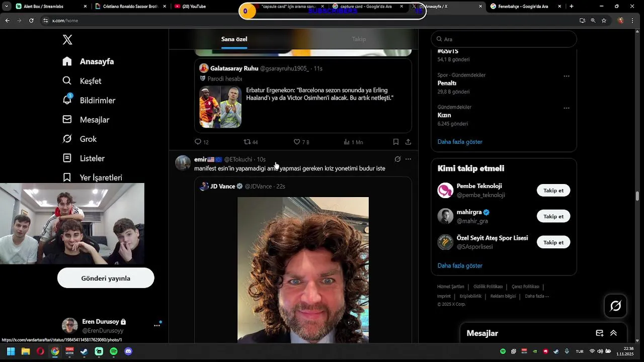Screen dimensions: 644x362
Task: Click the X logo in the sidebar
Action: click(67, 40)
